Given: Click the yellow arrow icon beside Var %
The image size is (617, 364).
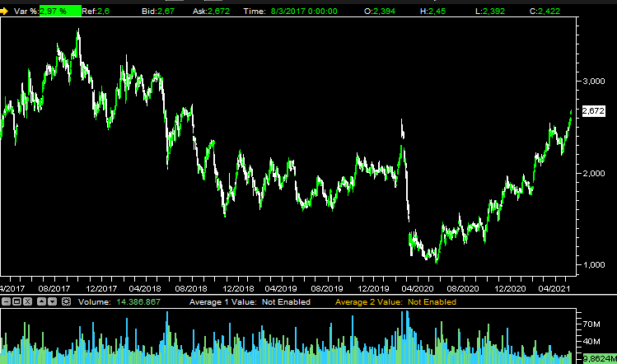Looking at the screenshot, I should pyautogui.click(x=4, y=11).
